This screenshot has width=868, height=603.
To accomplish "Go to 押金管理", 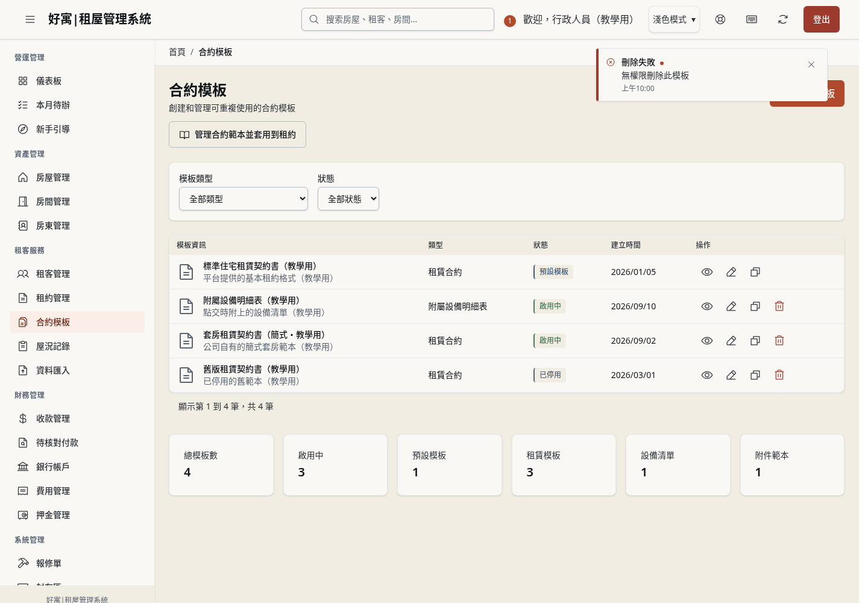I will click(77, 515).
